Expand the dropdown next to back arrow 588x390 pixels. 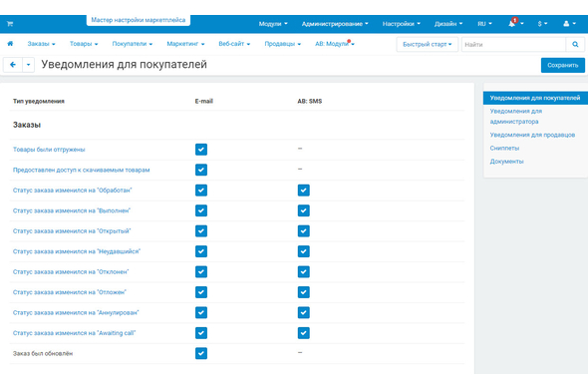(29, 65)
